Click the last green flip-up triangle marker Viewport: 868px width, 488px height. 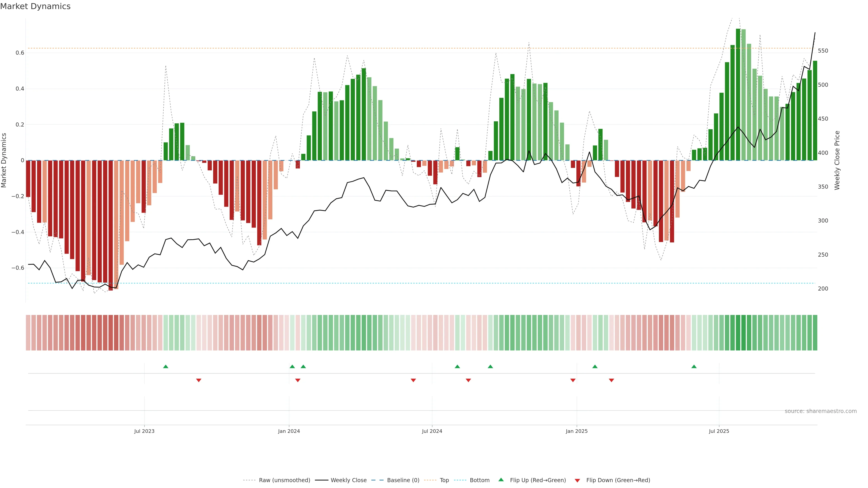point(694,366)
